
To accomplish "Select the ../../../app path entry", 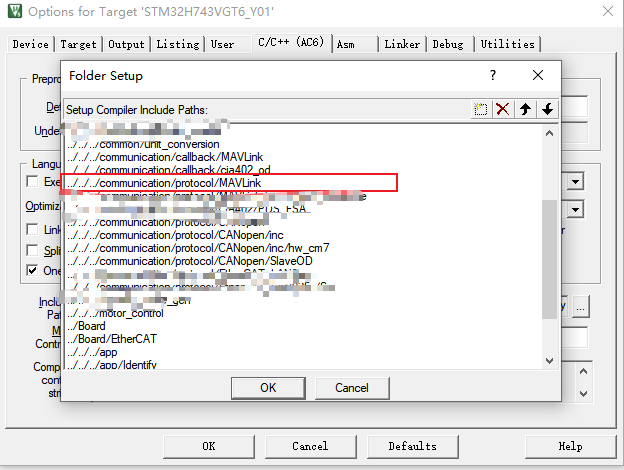I will coord(92,352).
